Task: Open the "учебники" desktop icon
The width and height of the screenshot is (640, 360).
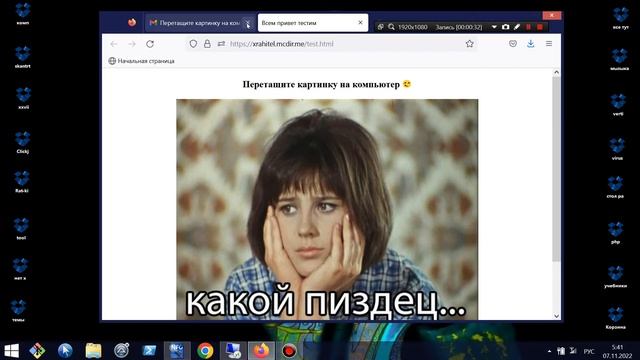Action: 616,277
